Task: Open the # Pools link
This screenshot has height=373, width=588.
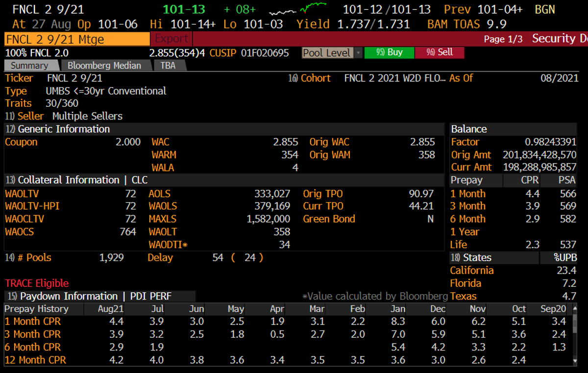Action: point(28,257)
